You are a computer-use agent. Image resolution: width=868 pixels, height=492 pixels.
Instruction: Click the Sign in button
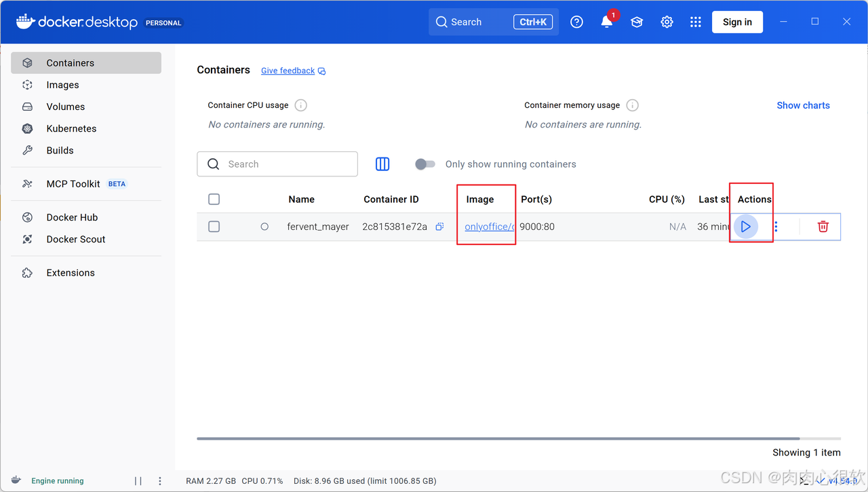pos(737,22)
